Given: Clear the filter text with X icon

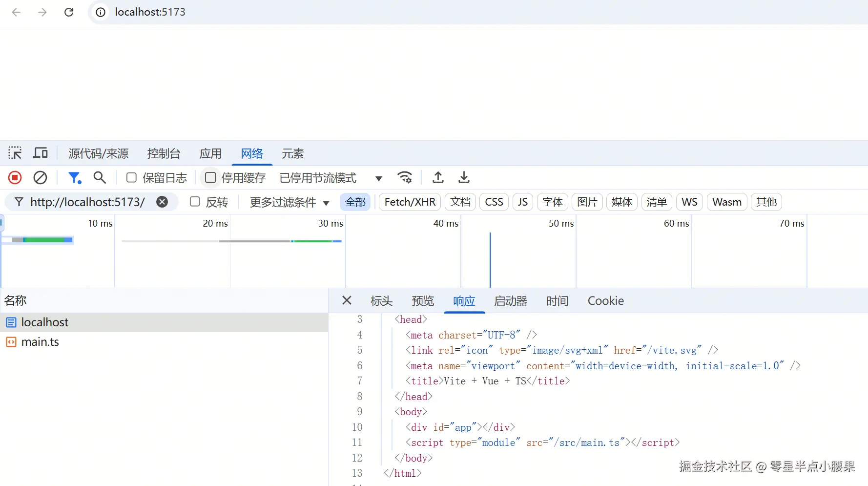Looking at the screenshot, I should tap(162, 202).
